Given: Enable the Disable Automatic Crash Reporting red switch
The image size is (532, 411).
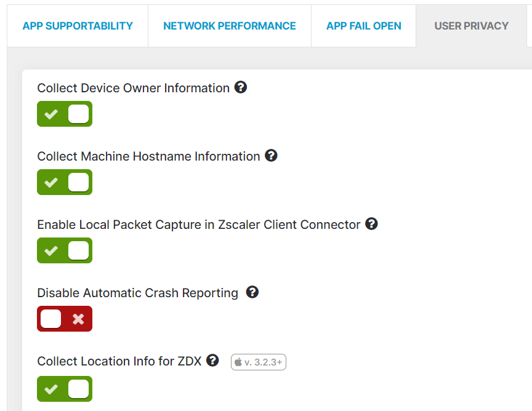Looking at the screenshot, I should [x=65, y=319].
